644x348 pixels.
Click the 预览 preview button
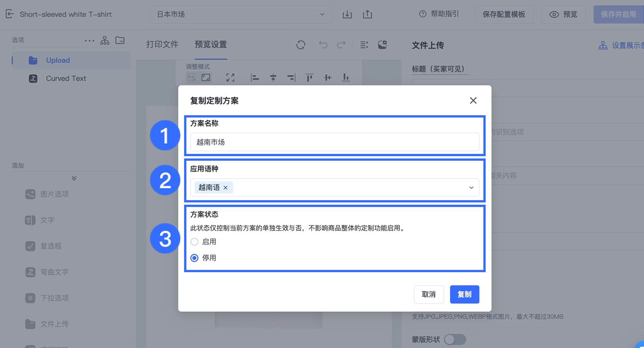click(563, 14)
